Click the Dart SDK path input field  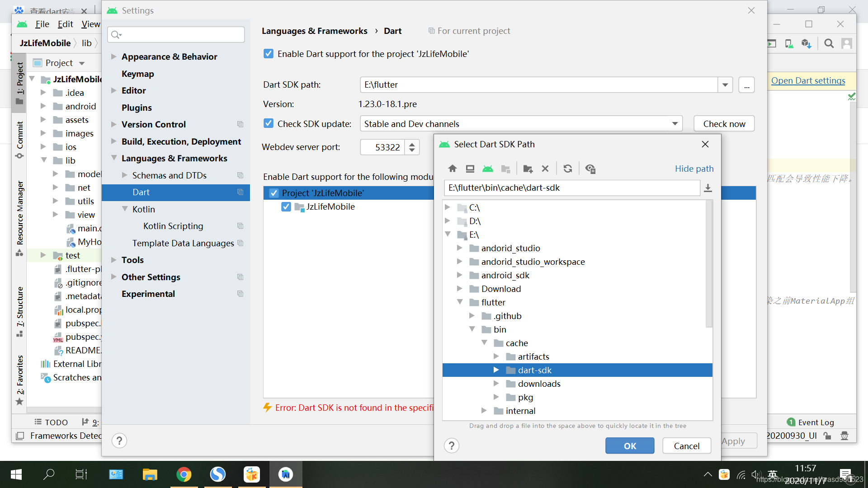pos(539,84)
